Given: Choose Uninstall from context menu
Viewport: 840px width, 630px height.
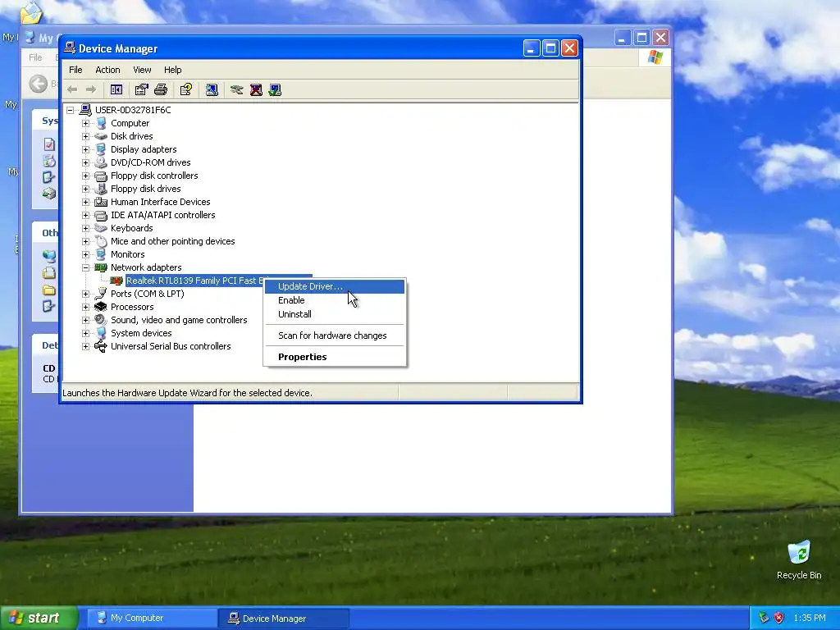Looking at the screenshot, I should point(335,314).
